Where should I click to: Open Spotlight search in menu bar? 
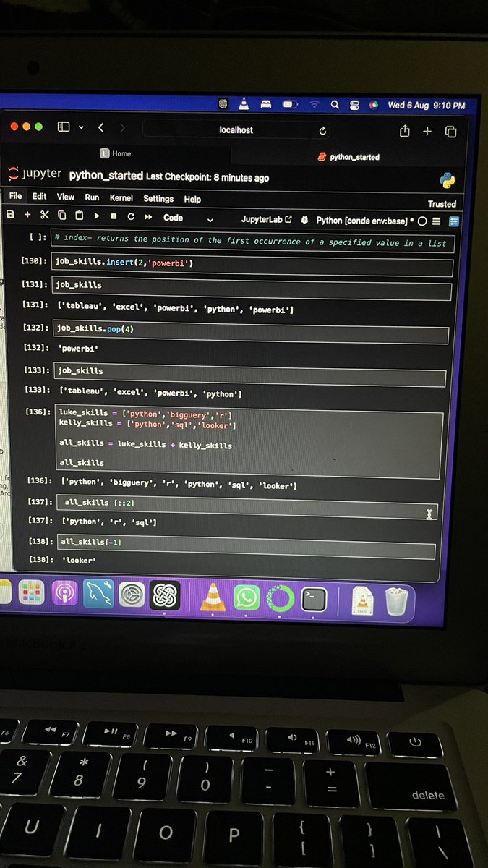coord(335,105)
